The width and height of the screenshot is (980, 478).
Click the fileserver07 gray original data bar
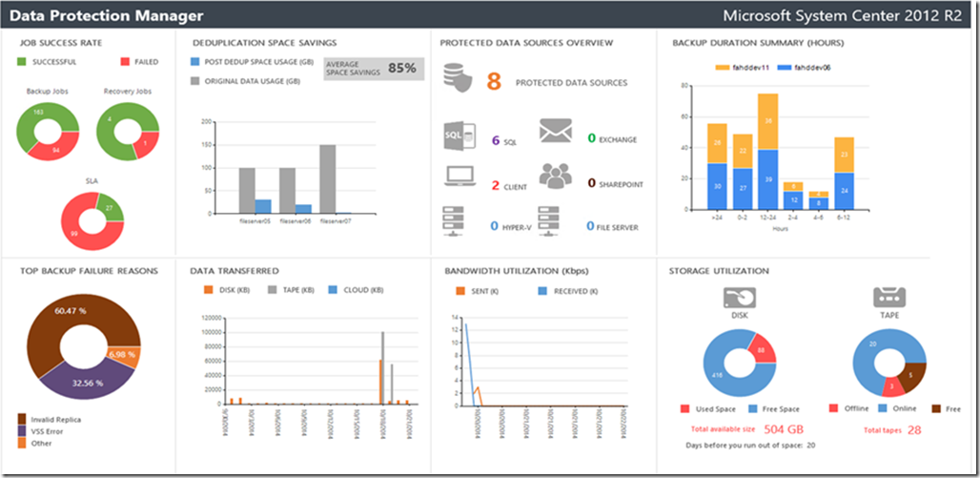point(328,179)
